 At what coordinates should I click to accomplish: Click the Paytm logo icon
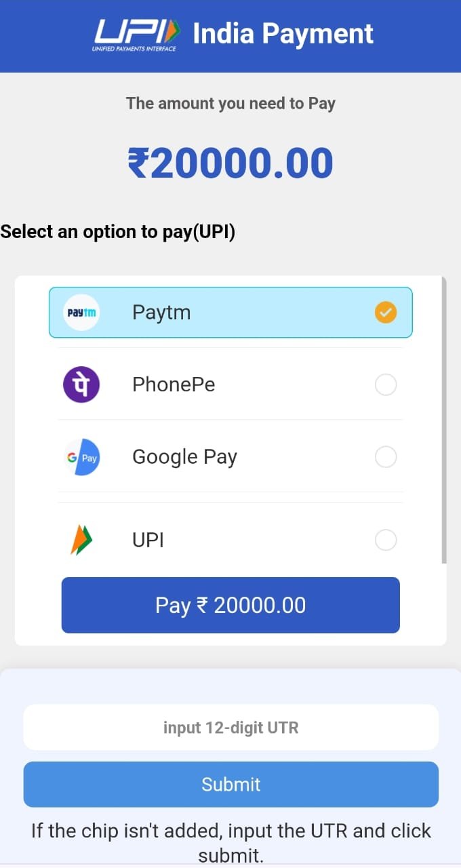(x=81, y=313)
